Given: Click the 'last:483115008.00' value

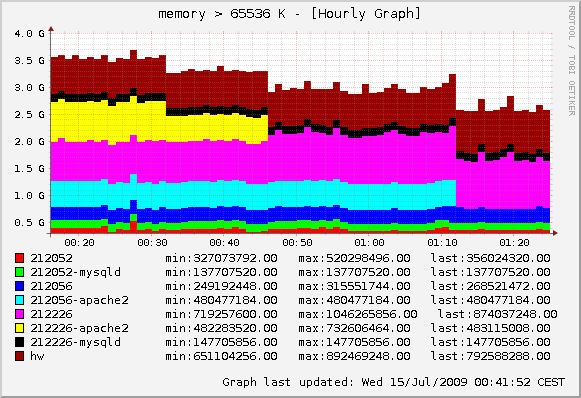Looking at the screenshot, I should point(491,328).
